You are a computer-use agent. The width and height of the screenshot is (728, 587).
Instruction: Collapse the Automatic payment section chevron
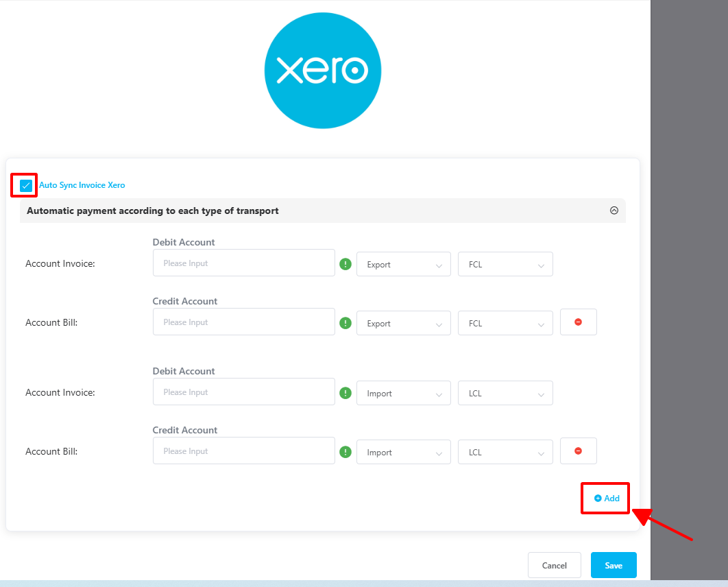click(614, 211)
